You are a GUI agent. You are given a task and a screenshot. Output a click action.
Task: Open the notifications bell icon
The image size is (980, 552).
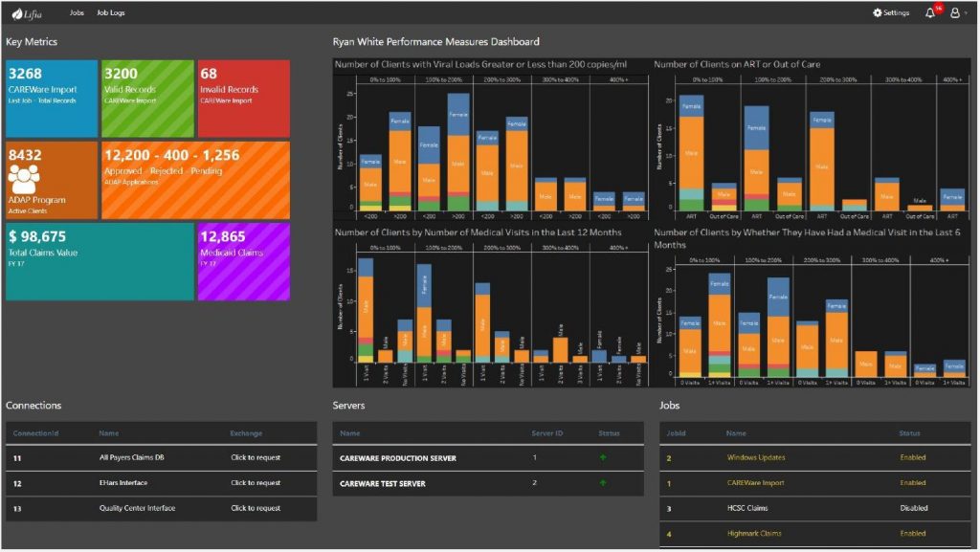[930, 13]
